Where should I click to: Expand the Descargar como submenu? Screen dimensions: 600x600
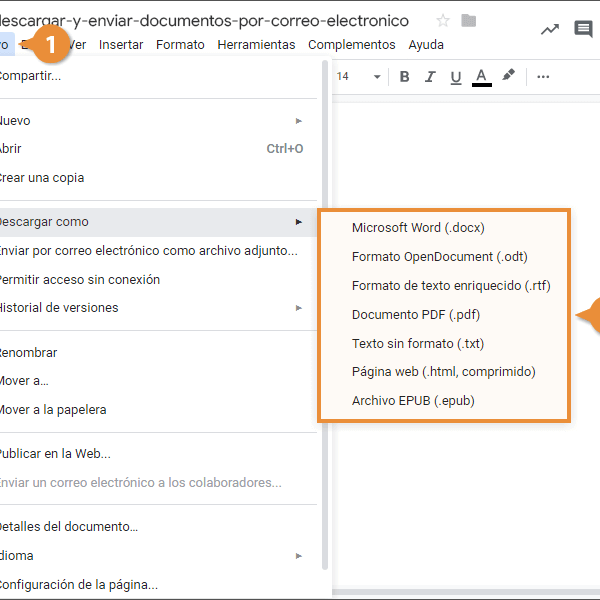(150, 222)
